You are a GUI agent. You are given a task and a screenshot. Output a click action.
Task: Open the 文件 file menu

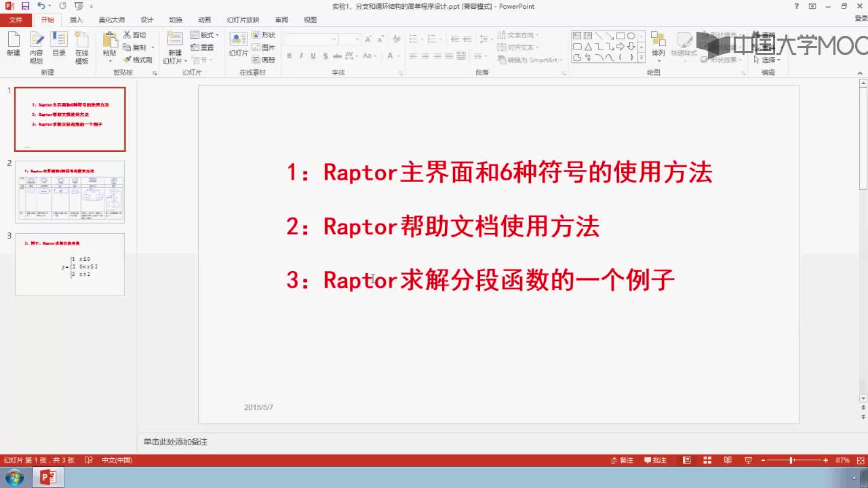click(16, 20)
